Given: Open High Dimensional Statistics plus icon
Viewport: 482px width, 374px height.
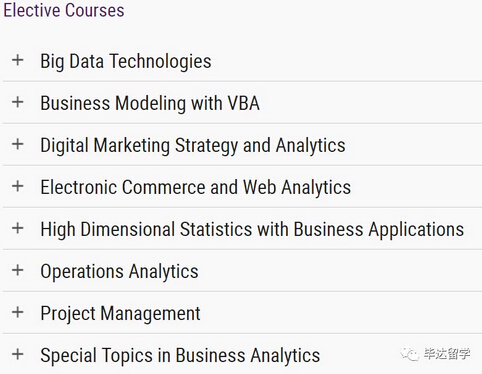Looking at the screenshot, I should 18,228.
